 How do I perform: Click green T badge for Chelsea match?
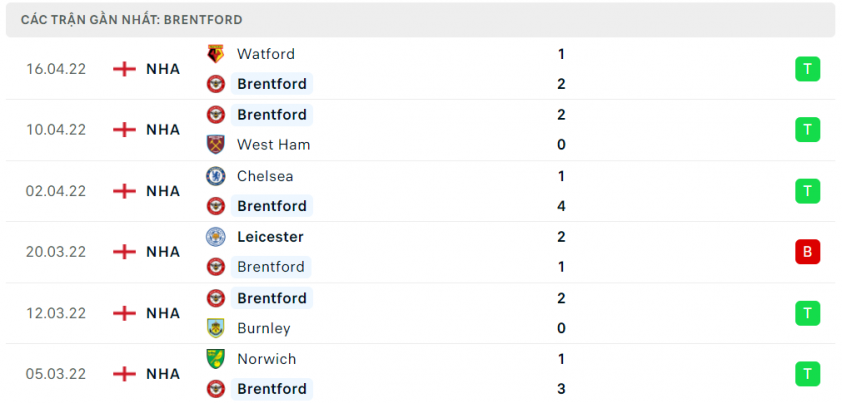click(x=808, y=191)
